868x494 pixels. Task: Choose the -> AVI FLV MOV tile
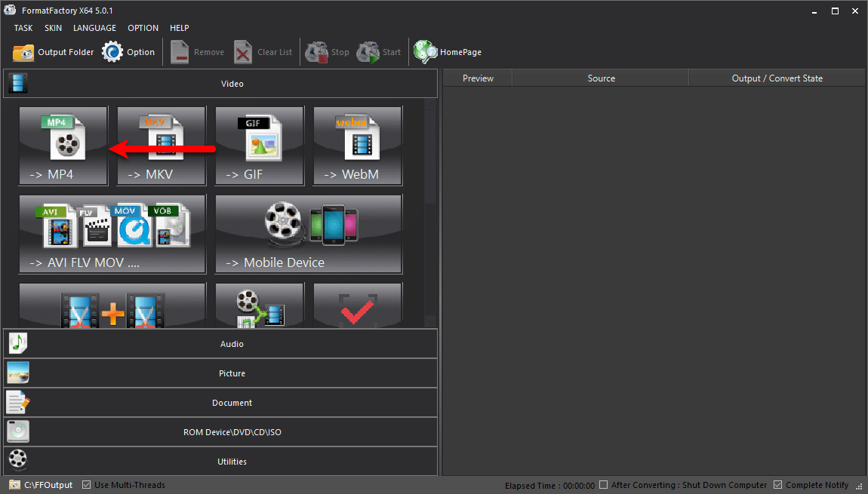(x=112, y=234)
